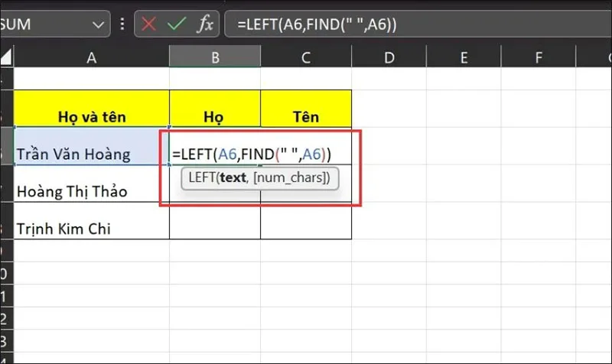
Task: Select empty Tên cell for Trịnh Kim Chi
Action: (306, 220)
